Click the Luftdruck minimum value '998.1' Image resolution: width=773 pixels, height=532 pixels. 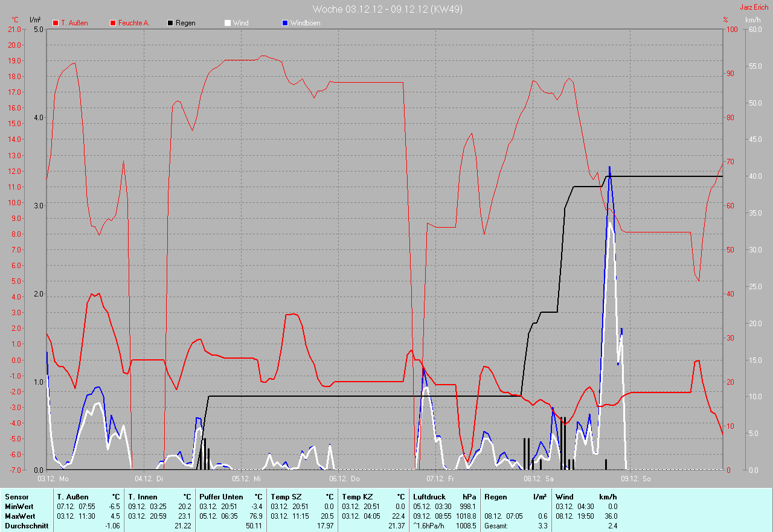(x=467, y=507)
